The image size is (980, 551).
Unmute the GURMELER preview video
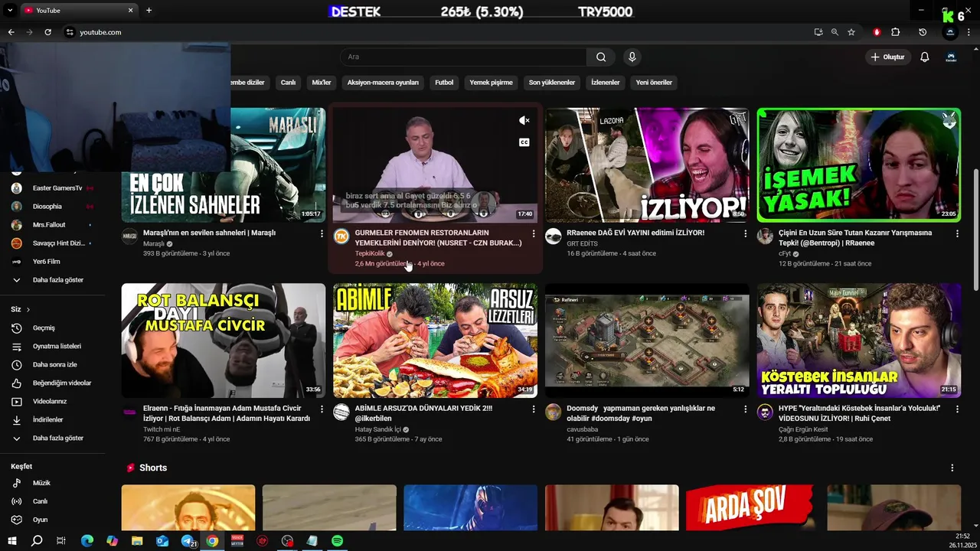click(524, 120)
